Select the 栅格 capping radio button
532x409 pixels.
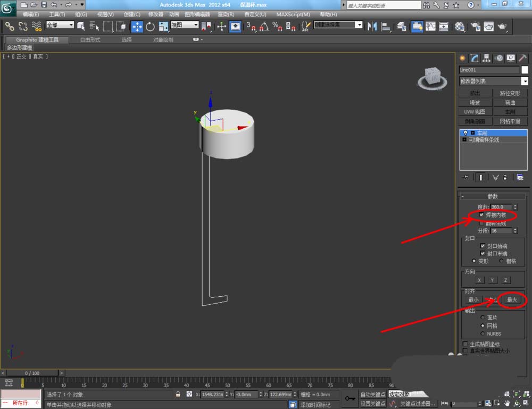click(x=502, y=261)
